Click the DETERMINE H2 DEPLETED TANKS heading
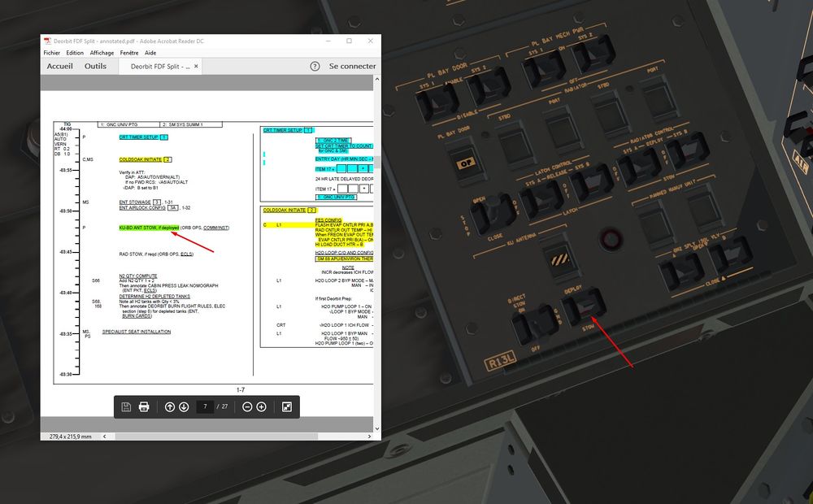The image size is (813, 504). coord(154,296)
